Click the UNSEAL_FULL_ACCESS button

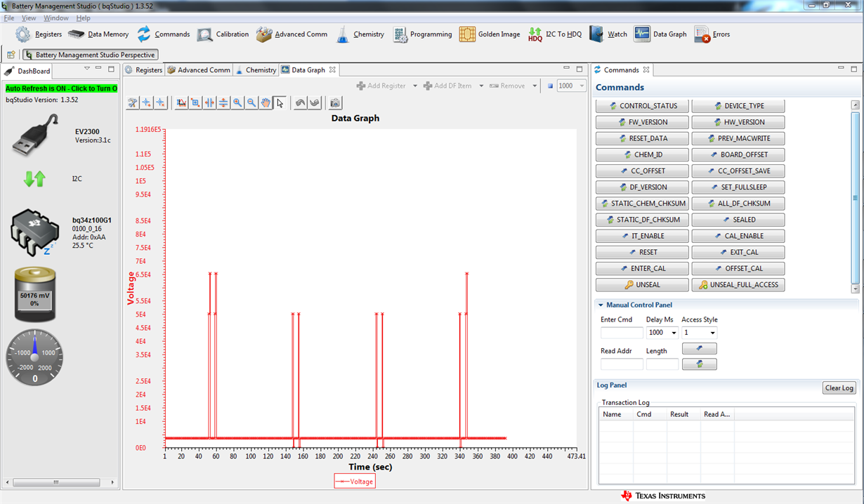pos(738,285)
